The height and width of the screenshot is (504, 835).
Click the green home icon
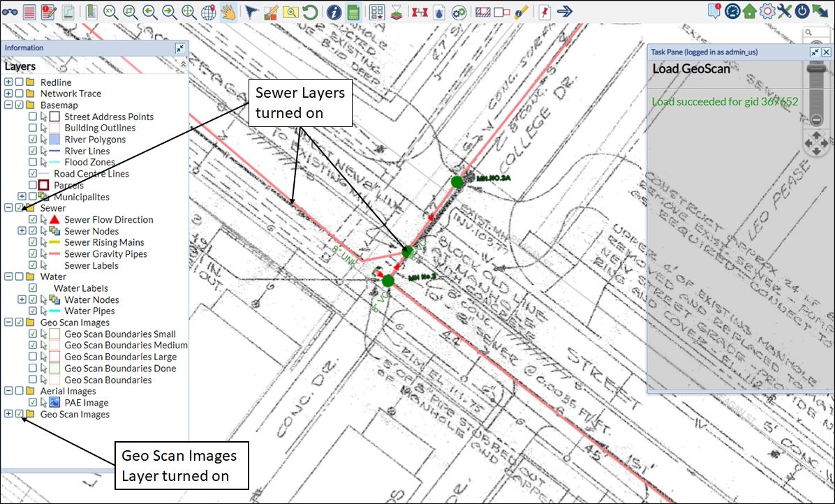[750, 11]
